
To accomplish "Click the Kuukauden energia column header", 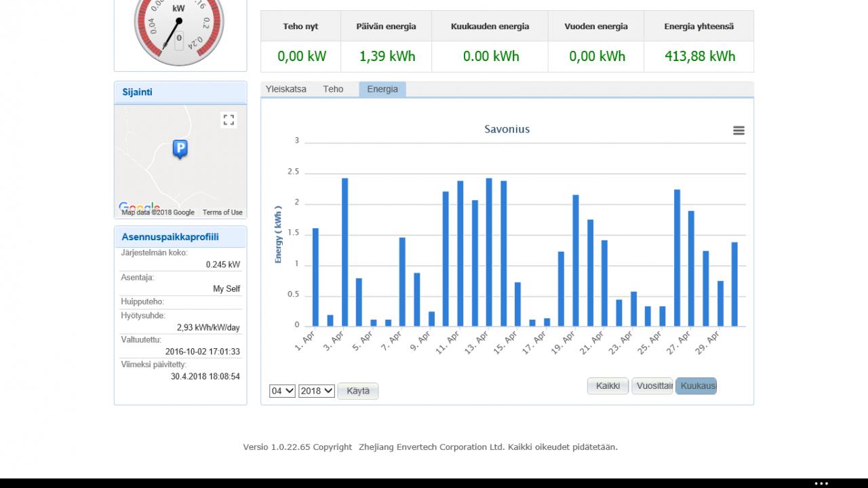I will click(x=490, y=26).
